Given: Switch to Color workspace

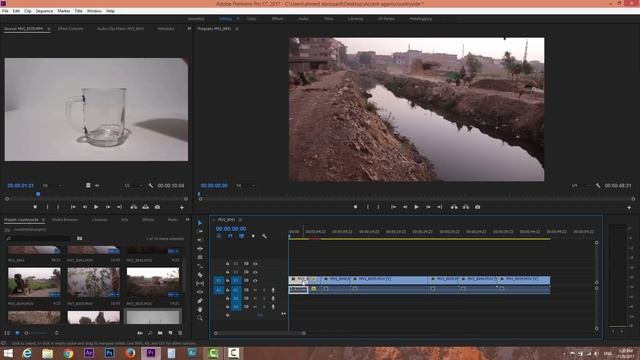Looking at the screenshot, I should [x=251, y=19].
